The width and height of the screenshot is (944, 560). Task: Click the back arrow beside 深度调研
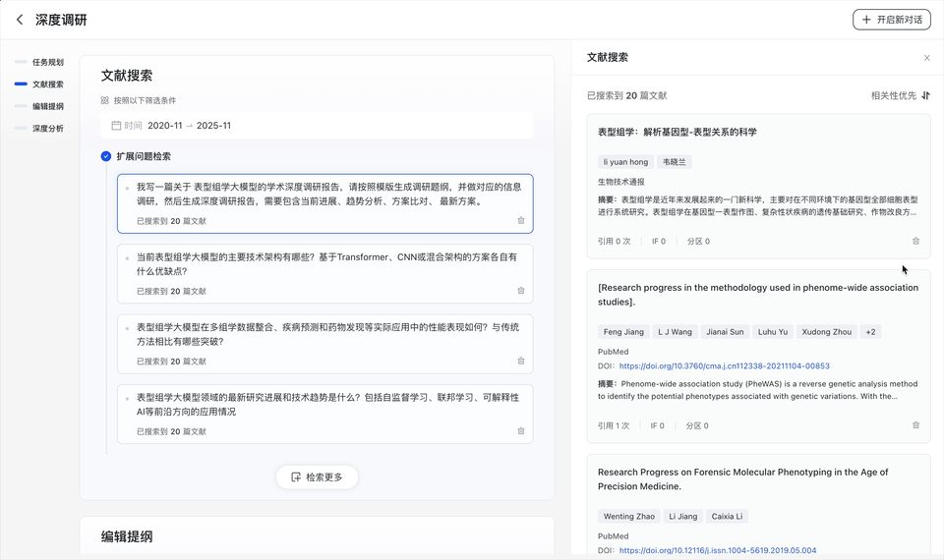click(x=20, y=20)
